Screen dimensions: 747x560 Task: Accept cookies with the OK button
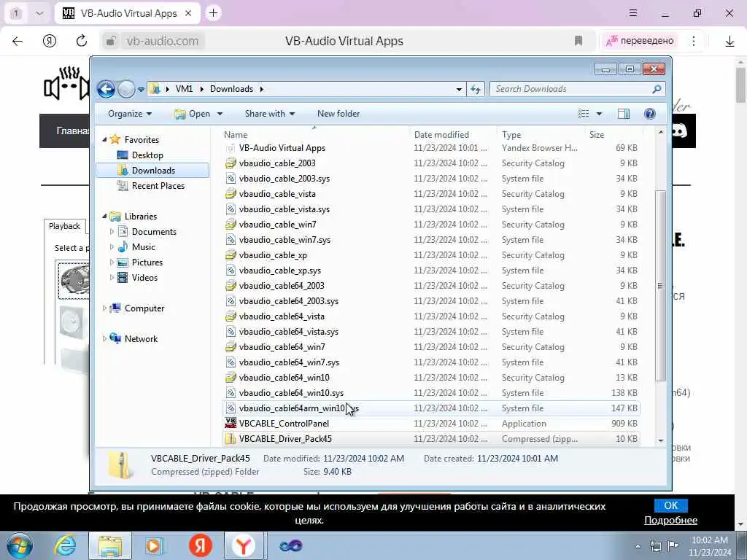[671, 505]
